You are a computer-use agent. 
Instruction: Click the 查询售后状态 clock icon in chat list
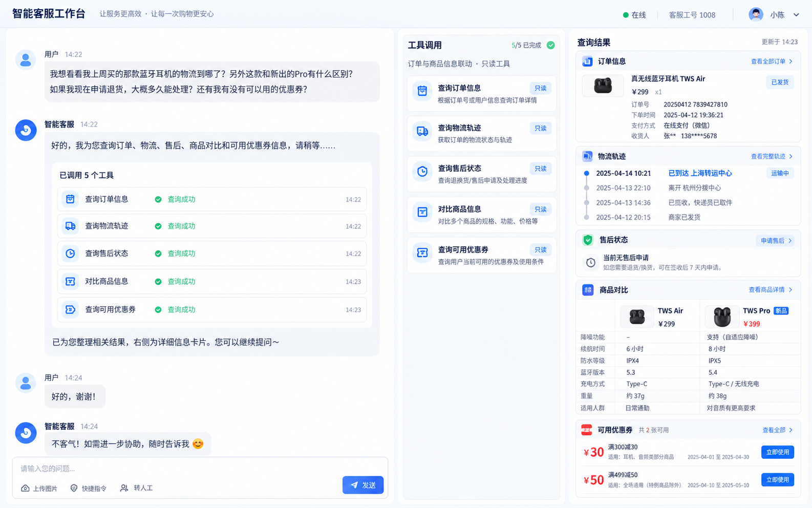tap(70, 253)
